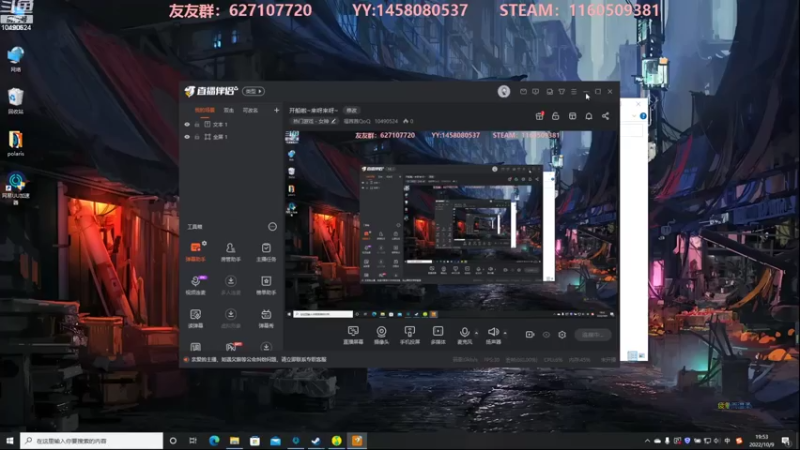Viewport: 800px width, 450px height.
Task: Open Microsoft Edge from taskbar
Action: [x=214, y=441]
